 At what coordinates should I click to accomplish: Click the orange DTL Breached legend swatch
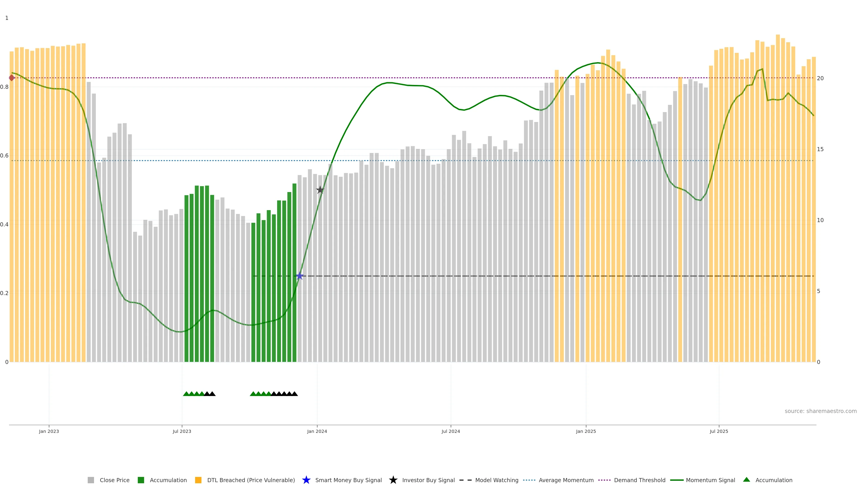click(x=198, y=480)
